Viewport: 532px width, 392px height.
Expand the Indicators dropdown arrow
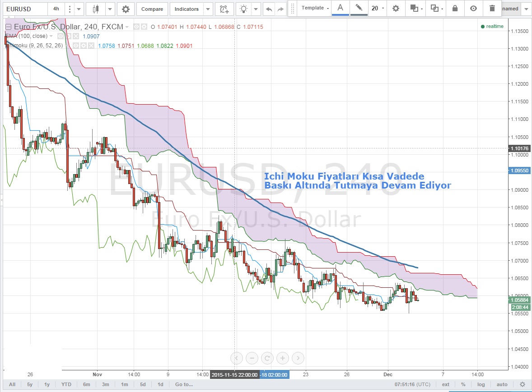pos(208,9)
